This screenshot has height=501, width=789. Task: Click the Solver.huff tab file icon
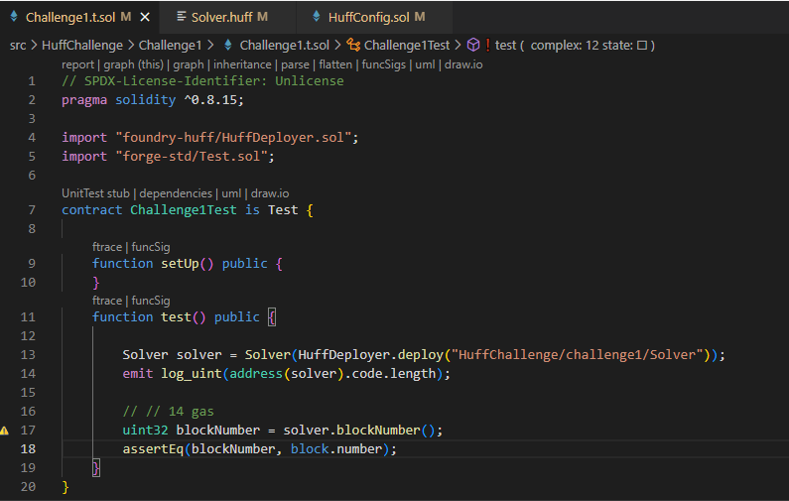pyautogui.click(x=180, y=17)
